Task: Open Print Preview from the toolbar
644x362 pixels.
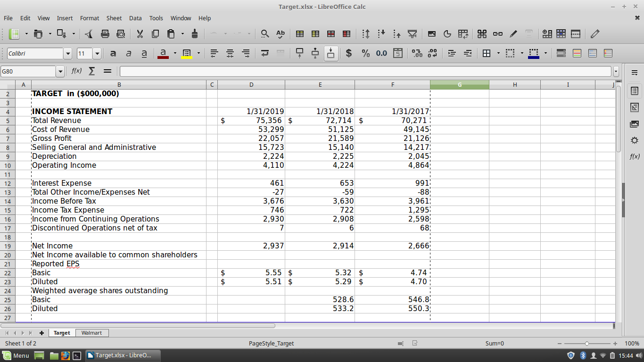Action: (121, 34)
